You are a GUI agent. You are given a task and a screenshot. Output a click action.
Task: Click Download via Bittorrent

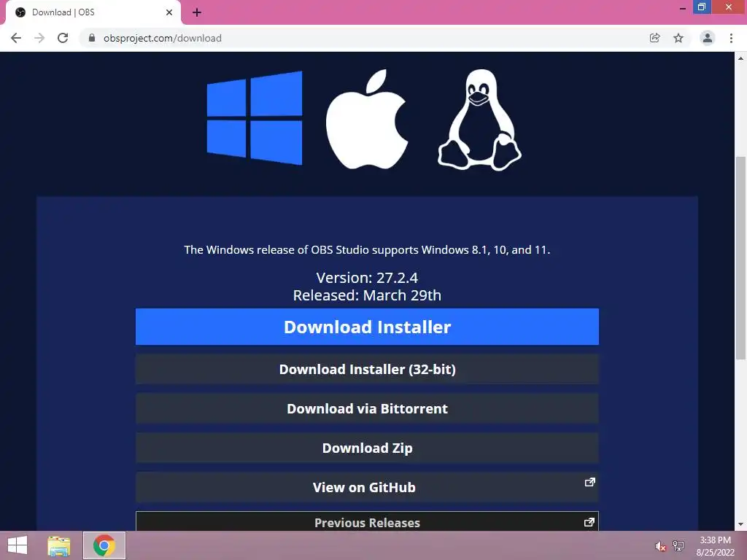point(367,408)
